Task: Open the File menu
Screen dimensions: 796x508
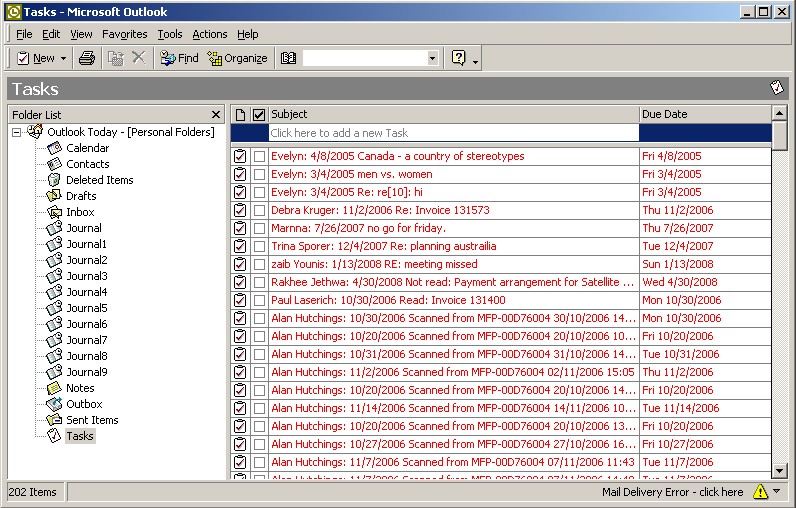Action: click(x=24, y=34)
